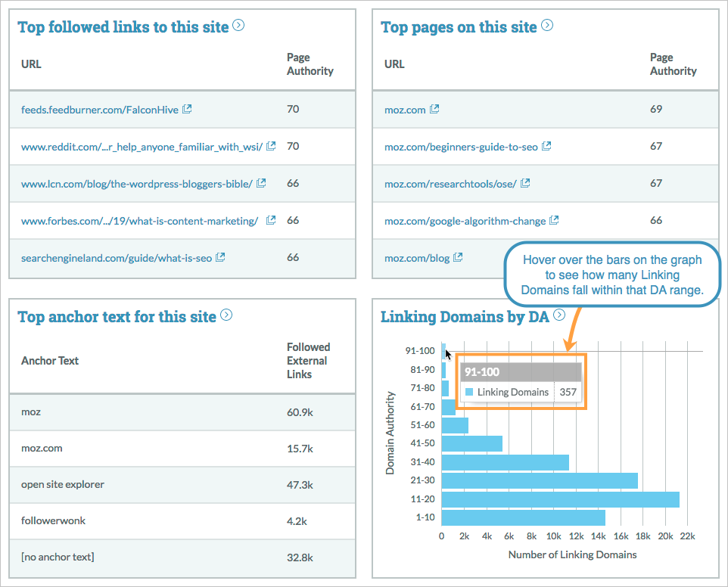728x587 pixels.
Task: Open the Top pages on this site heading
Action: pyautogui.click(x=459, y=27)
